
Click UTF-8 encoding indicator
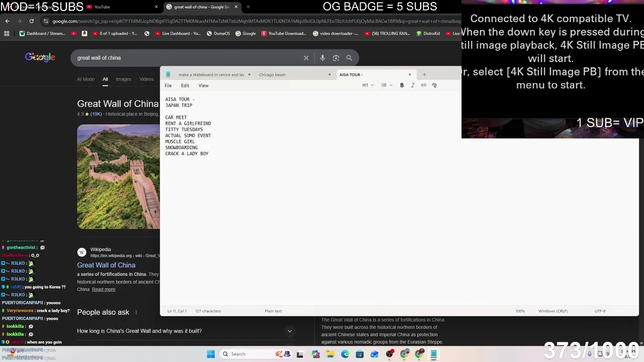pyautogui.click(x=600, y=311)
